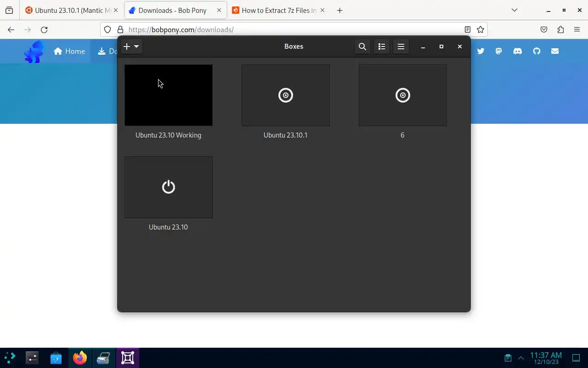Image resolution: width=588 pixels, height=368 pixels.
Task: Minimize the Firefox window
Action: 548,10
